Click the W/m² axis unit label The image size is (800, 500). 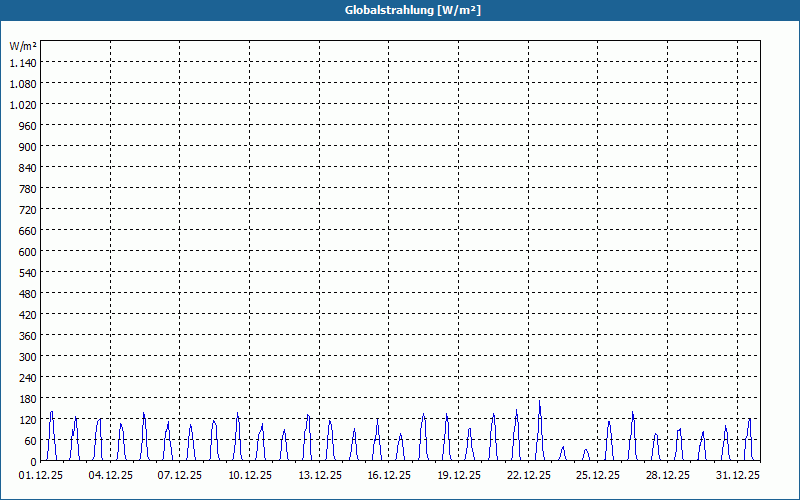(23, 46)
